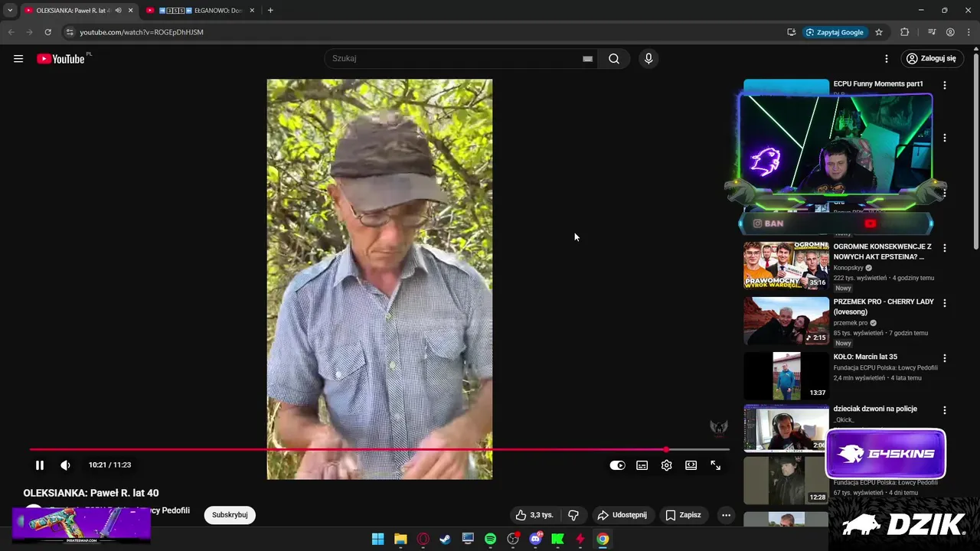This screenshot has height=551, width=980.
Task: Open the tab search dropdown arrow
Action: click(x=10, y=11)
